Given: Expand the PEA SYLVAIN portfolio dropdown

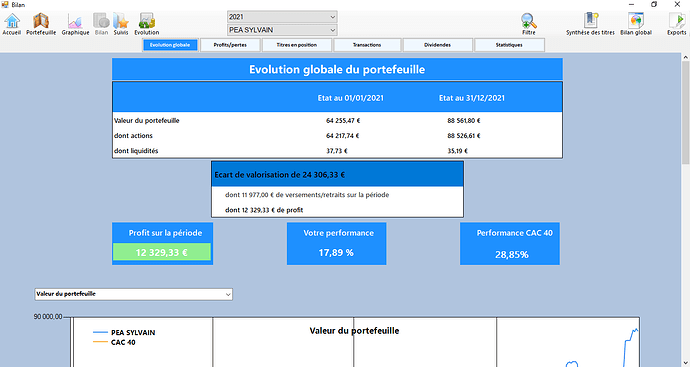Looking at the screenshot, I should (283, 30).
